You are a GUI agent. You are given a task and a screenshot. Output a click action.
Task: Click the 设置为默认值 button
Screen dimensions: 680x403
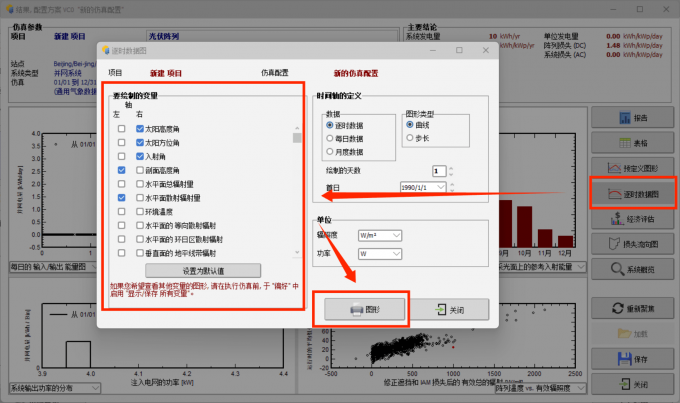tap(203, 271)
